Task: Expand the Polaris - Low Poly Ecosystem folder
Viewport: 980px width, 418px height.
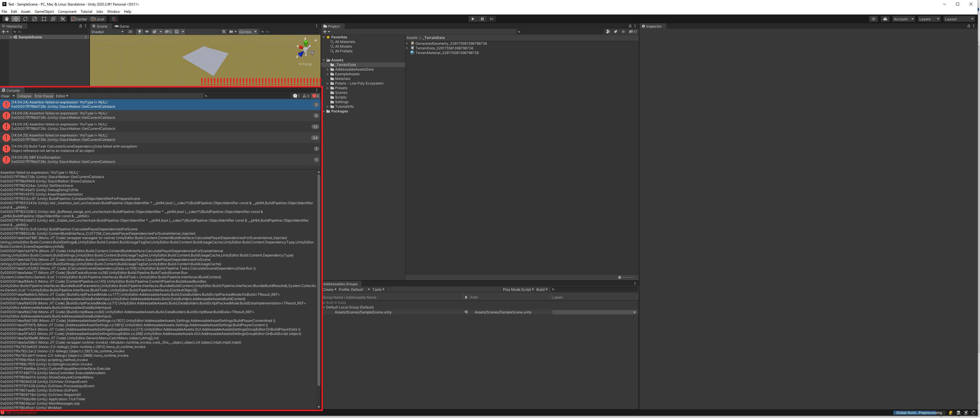Action: tap(328, 84)
